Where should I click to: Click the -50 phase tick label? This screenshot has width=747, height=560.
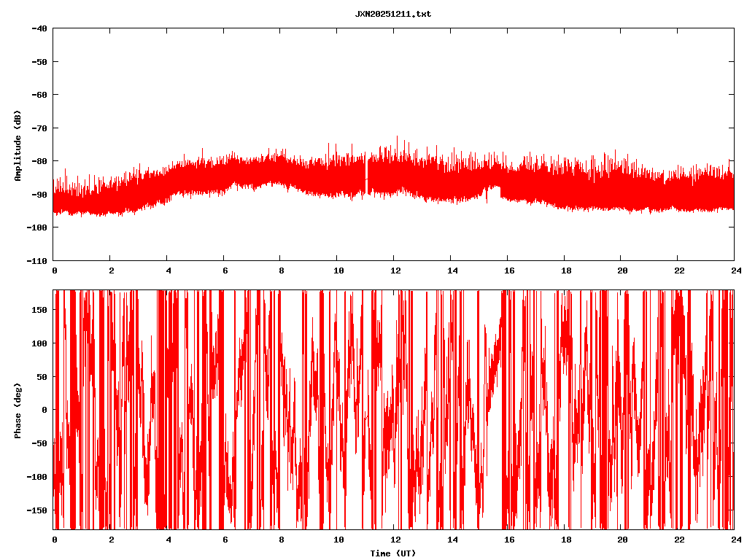(x=39, y=443)
